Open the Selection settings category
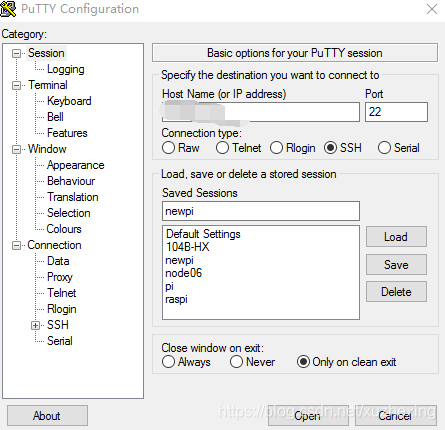The image size is (445, 430). click(x=69, y=213)
